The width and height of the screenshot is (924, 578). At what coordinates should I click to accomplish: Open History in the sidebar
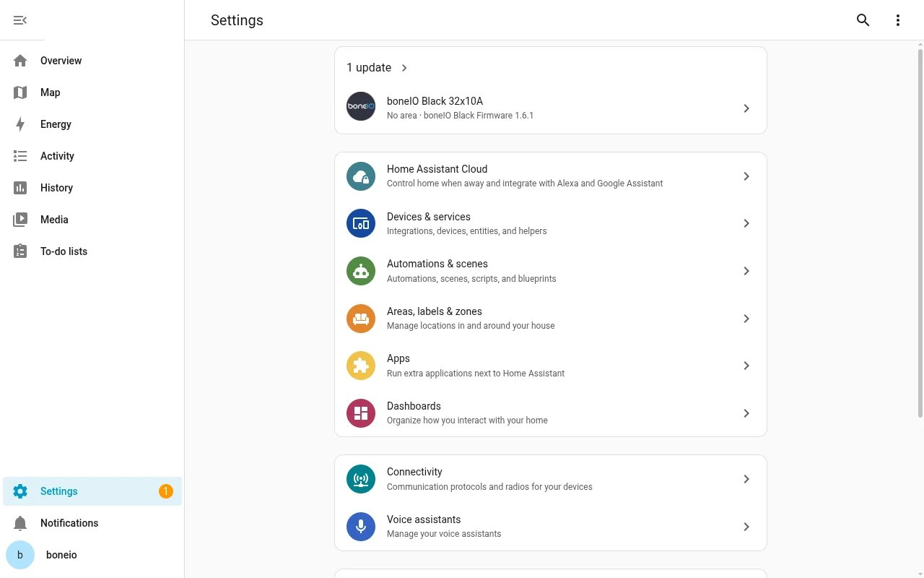click(x=92, y=188)
